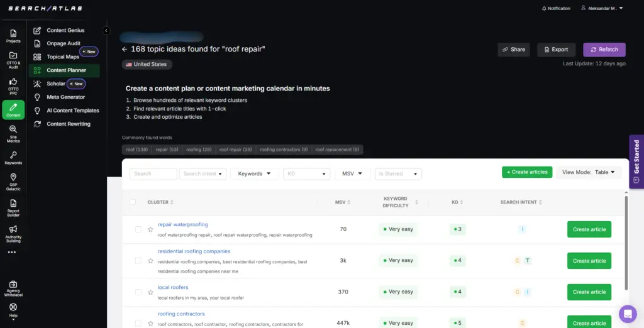This screenshot has width=644, height=328.
Task: Create article for repair waterproofing
Action: point(589,229)
